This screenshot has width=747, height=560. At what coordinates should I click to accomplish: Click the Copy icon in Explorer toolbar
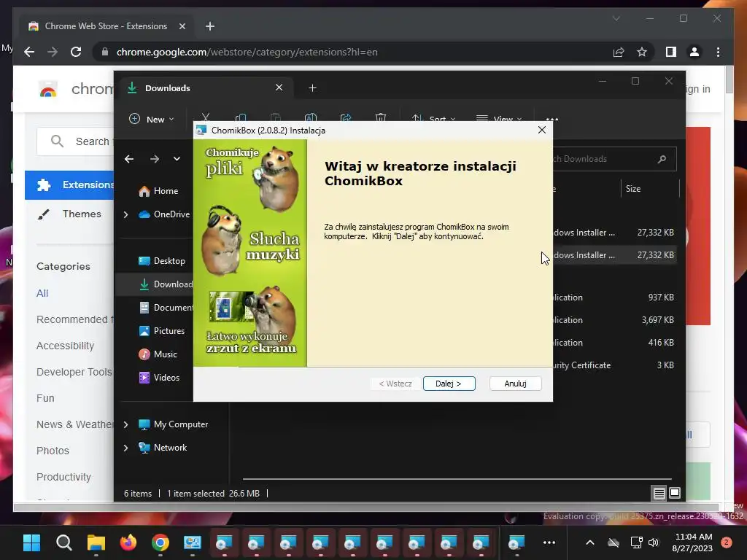(241, 117)
